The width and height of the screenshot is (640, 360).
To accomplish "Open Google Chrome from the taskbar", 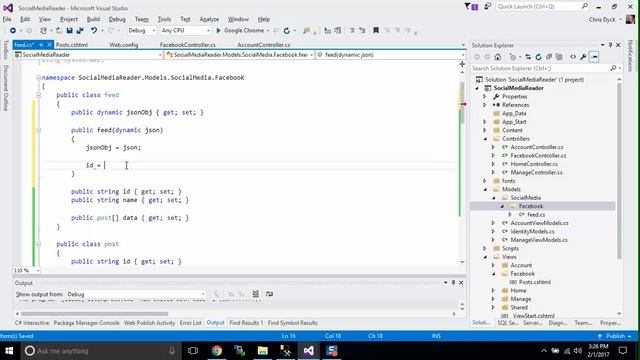I will tap(217, 351).
